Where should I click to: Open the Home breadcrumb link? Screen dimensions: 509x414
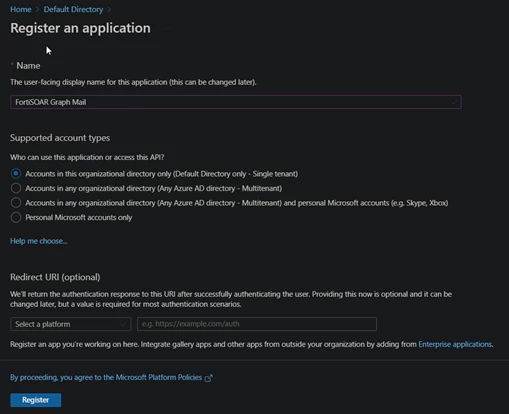coord(21,9)
